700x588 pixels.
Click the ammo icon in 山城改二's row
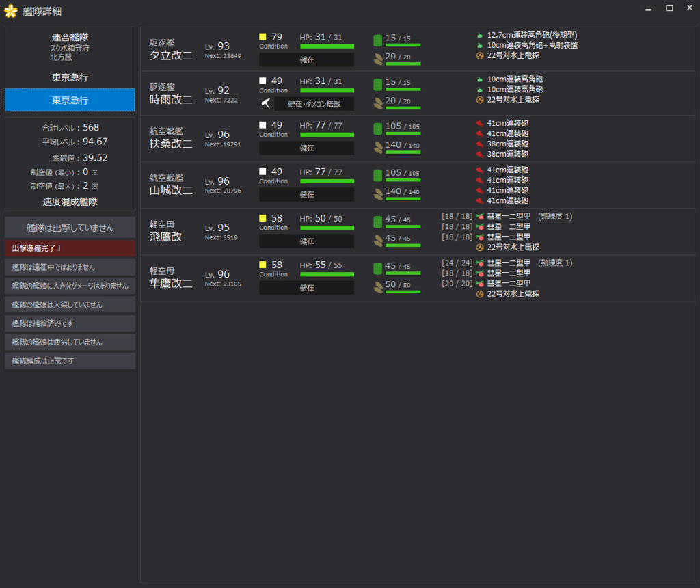pyautogui.click(x=378, y=193)
